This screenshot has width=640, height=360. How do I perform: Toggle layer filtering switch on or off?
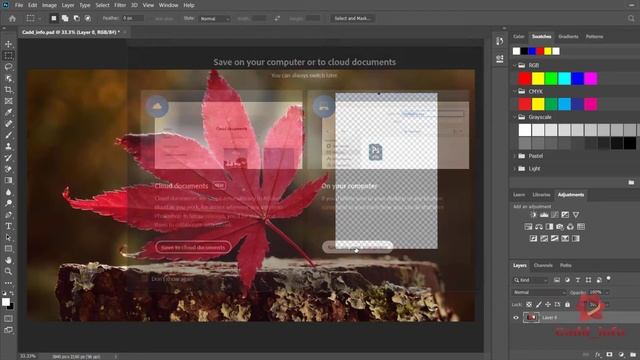[609, 279]
